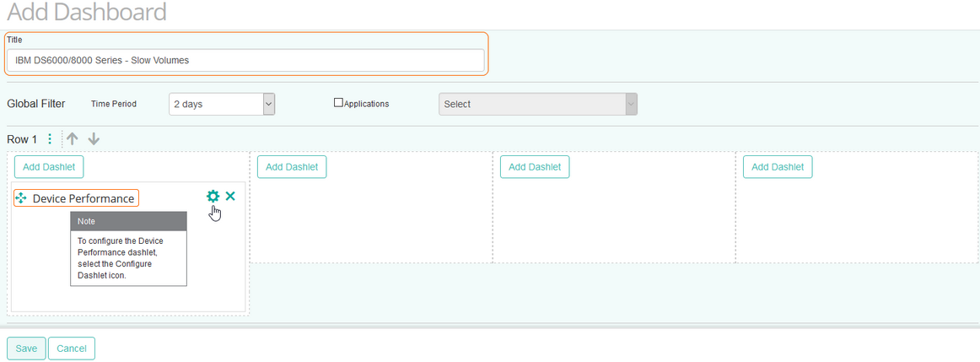Image resolution: width=980 pixels, height=362 pixels.
Task: Save the dashboard
Action: (26, 348)
